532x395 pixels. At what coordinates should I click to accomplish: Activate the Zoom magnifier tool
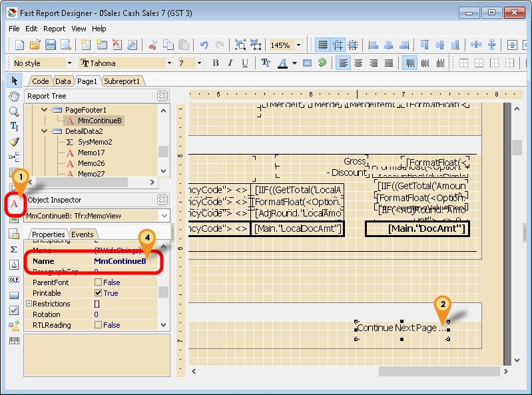pyautogui.click(x=14, y=111)
